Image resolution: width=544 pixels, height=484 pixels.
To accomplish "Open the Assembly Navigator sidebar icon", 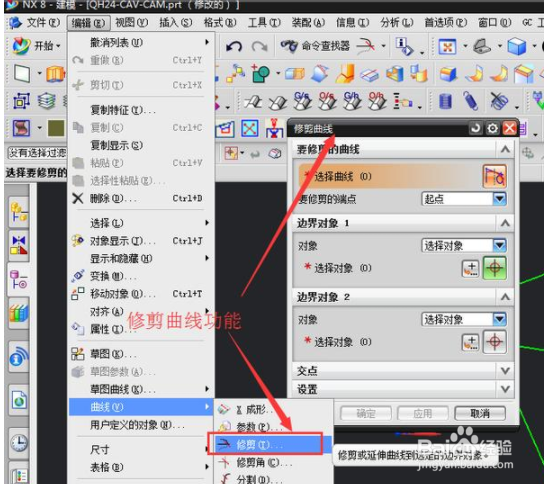I will click(x=19, y=212).
